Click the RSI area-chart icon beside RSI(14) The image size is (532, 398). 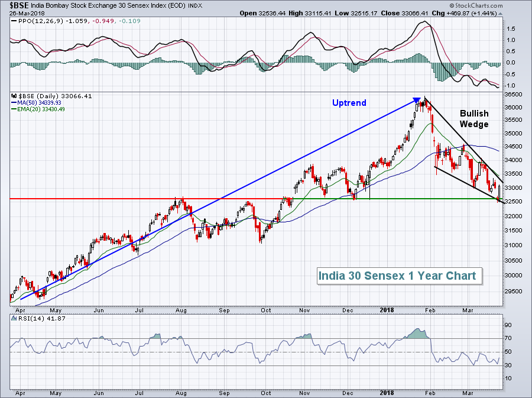pyautogui.click(x=14, y=318)
